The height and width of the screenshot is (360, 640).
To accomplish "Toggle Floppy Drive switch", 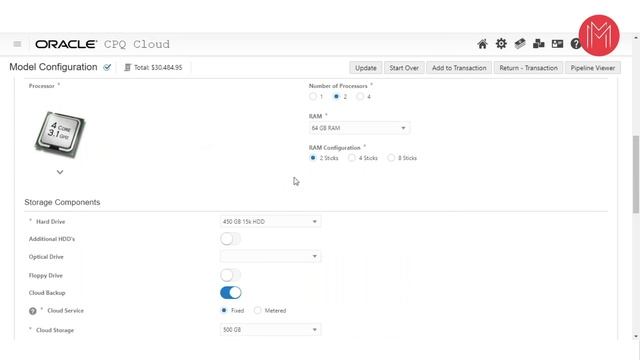I will 231,275.
